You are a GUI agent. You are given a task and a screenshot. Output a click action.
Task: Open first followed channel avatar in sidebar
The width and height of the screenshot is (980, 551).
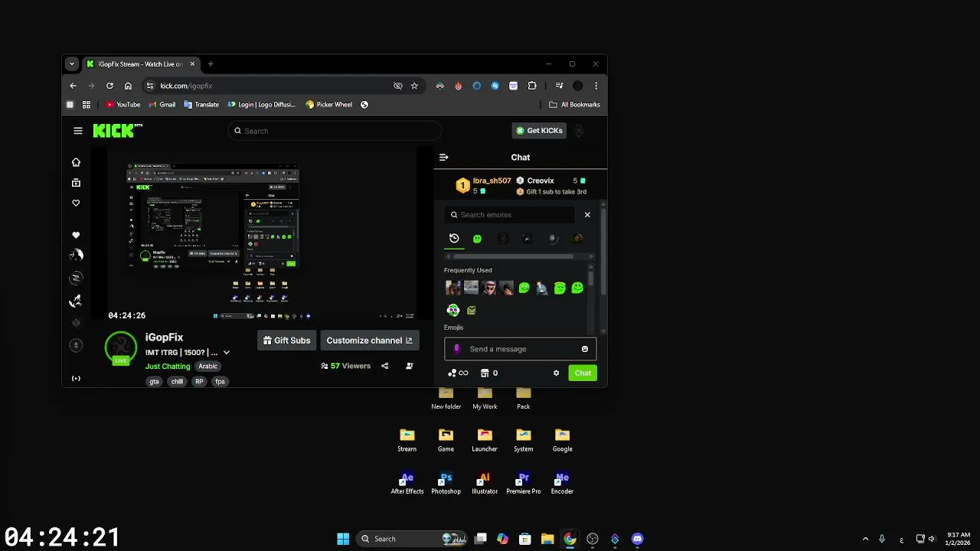click(76, 256)
